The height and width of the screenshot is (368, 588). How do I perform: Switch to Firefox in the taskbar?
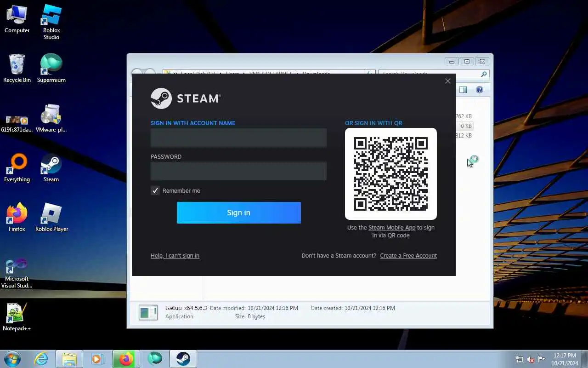[x=126, y=359]
